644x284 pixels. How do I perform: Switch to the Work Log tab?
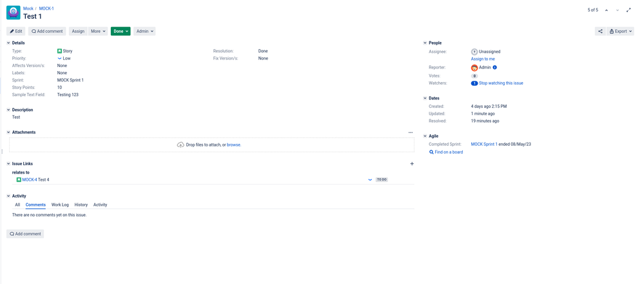60,205
